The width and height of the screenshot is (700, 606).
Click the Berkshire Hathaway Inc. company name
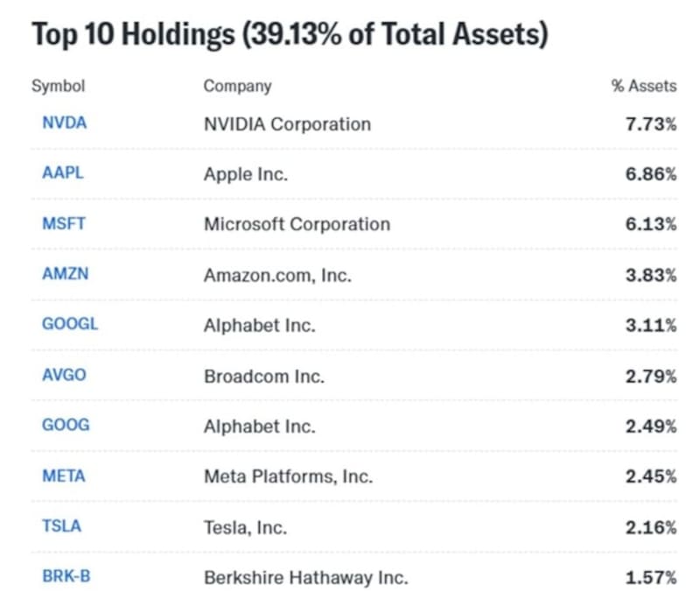point(305,577)
